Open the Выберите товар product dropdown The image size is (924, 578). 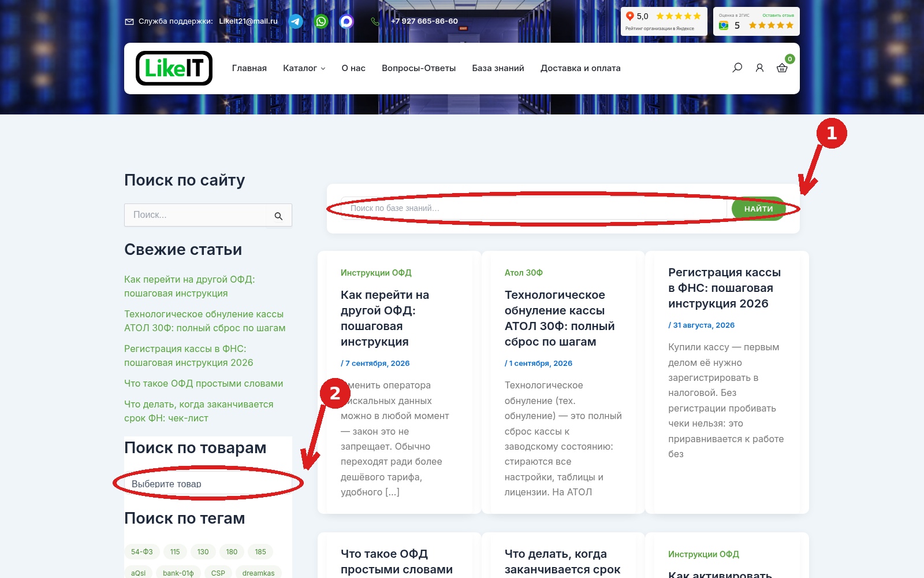click(x=208, y=484)
